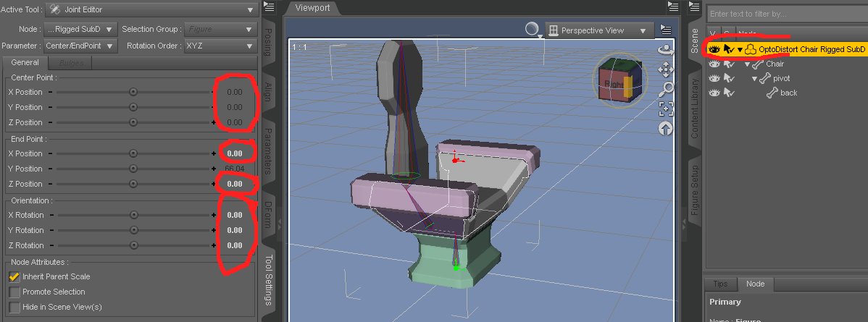This screenshot has width=868, height=322.
Task: Open the DForm side tab
Action: [x=269, y=215]
